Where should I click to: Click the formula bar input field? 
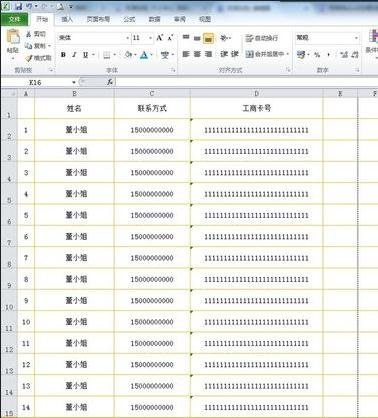(247, 82)
